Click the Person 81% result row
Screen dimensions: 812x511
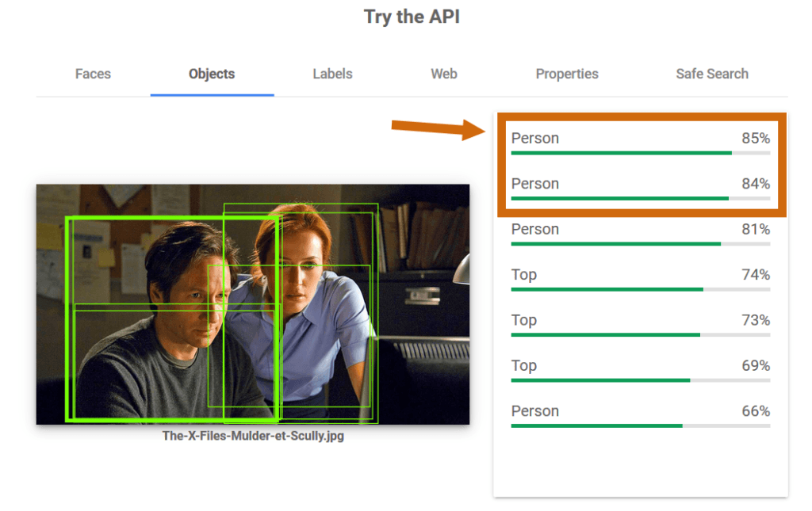click(x=641, y=233)
